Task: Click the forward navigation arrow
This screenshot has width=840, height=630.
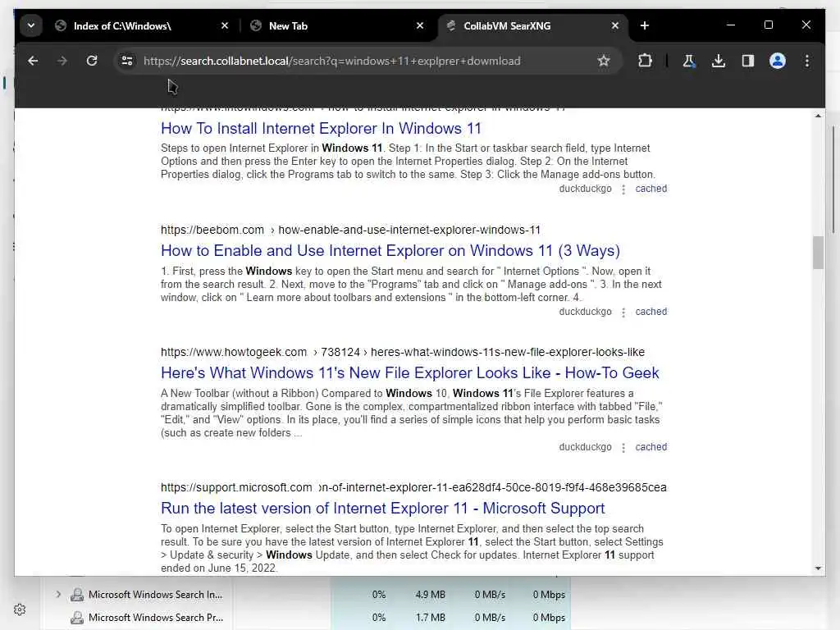Action: 62,61
